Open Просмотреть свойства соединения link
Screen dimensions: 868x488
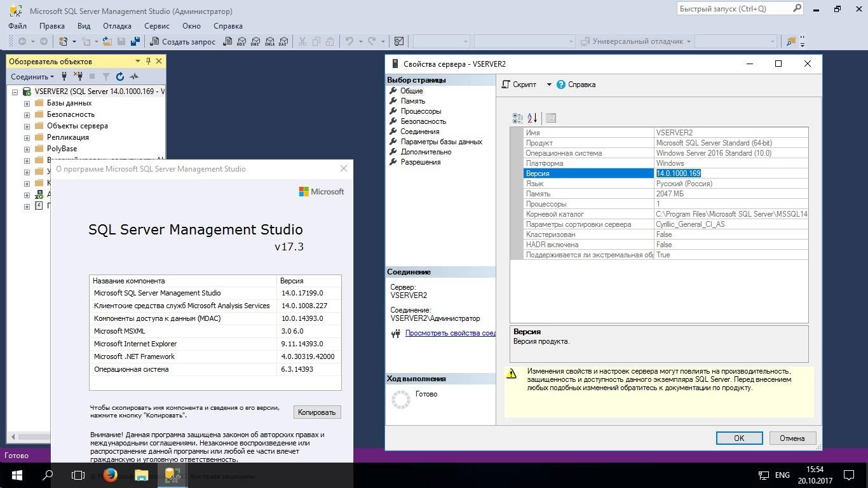[x=450, y=333]
